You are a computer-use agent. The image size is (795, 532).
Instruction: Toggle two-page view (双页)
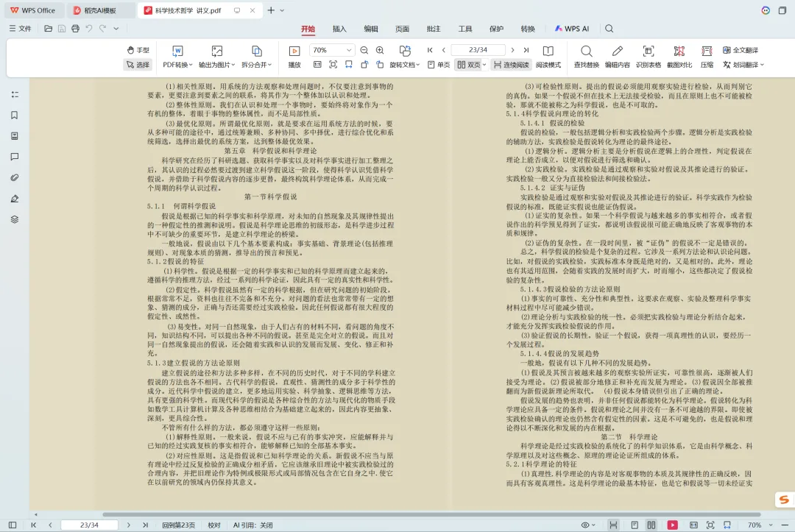coord(468,64)
